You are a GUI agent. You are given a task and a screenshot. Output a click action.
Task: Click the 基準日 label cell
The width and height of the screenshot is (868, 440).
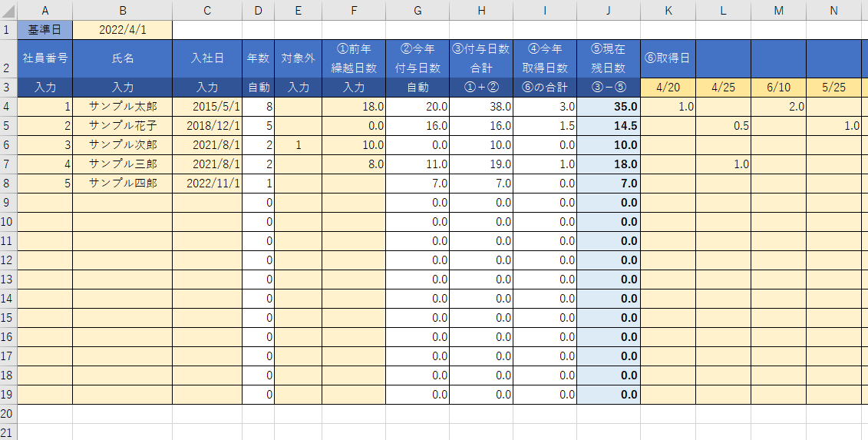tap(45, 30)
